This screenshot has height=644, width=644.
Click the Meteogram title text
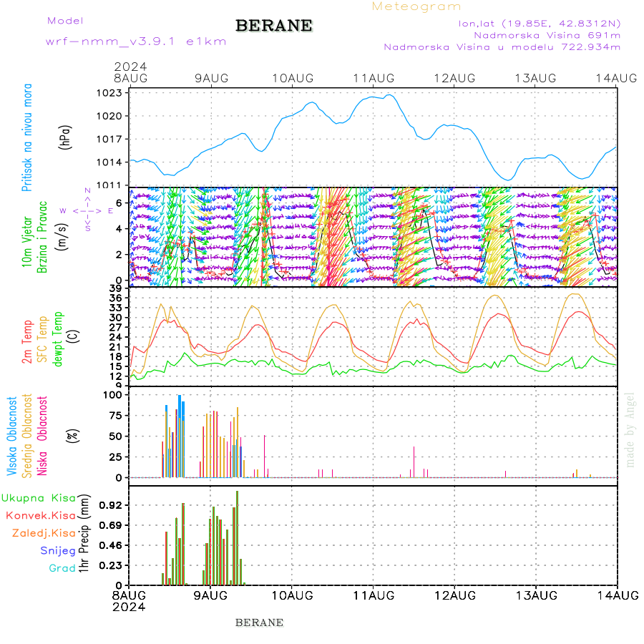coord(416,6)
